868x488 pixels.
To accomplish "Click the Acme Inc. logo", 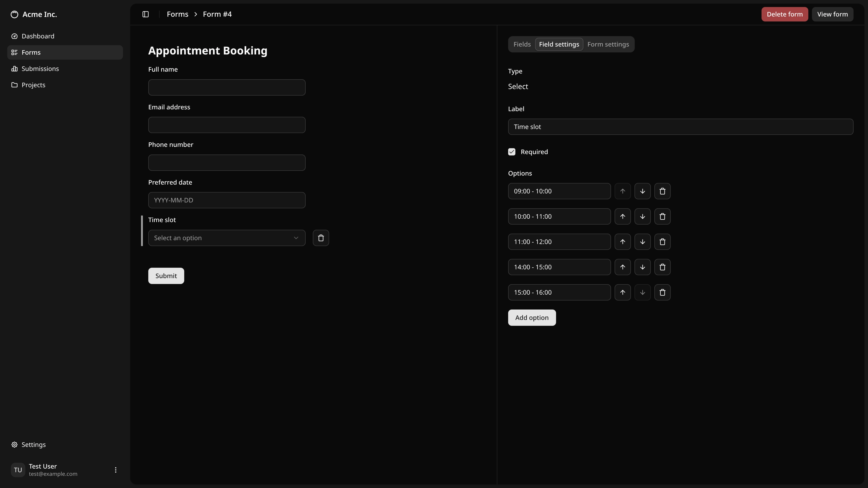I will (x=33, y=14).
